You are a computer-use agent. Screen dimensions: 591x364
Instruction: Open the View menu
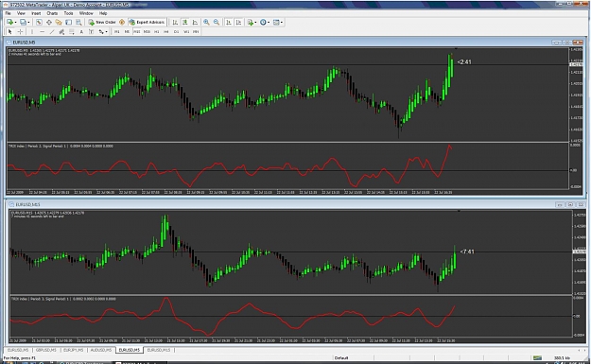point(21,13)
